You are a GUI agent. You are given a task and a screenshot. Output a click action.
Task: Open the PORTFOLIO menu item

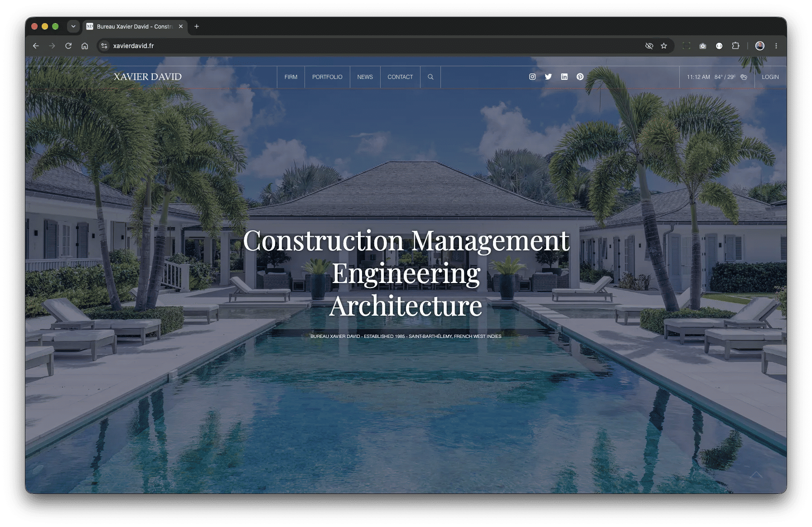pos(327,77)
